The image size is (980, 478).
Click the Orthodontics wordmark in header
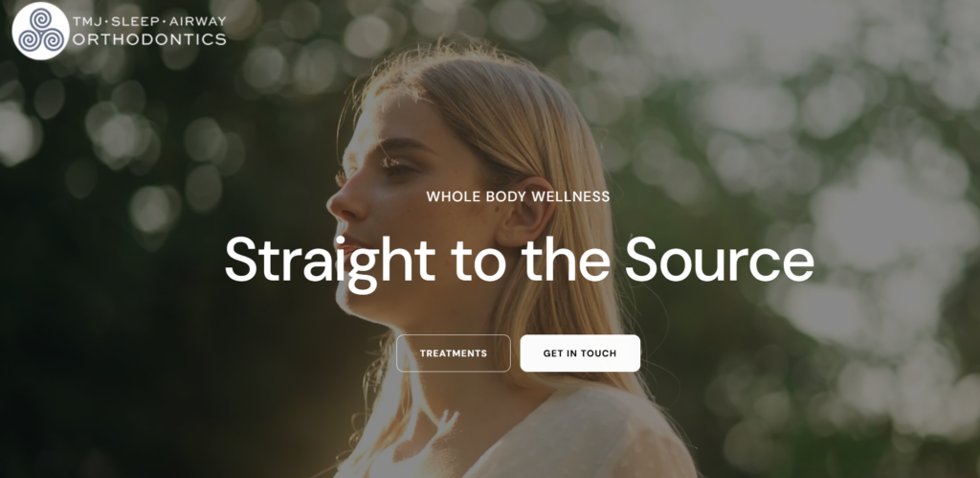(149, 39)
